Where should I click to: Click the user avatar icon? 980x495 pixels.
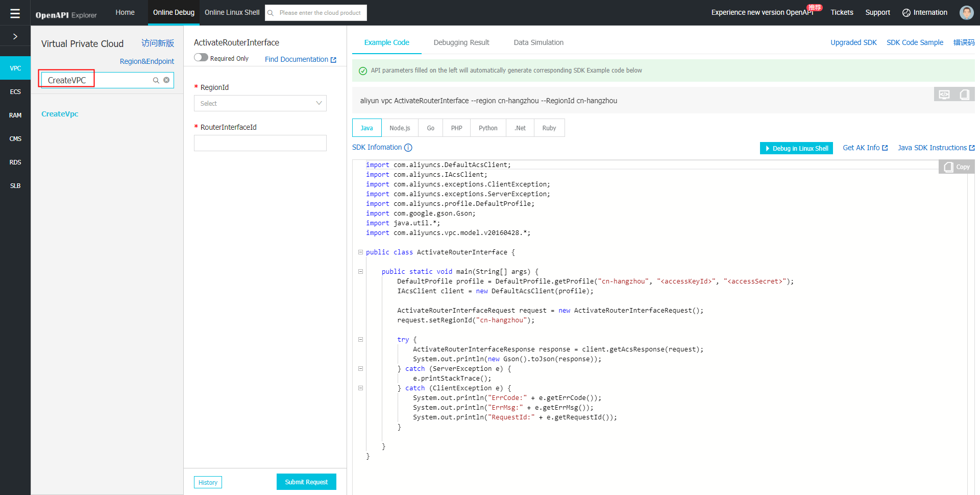[x=966, y=12]
